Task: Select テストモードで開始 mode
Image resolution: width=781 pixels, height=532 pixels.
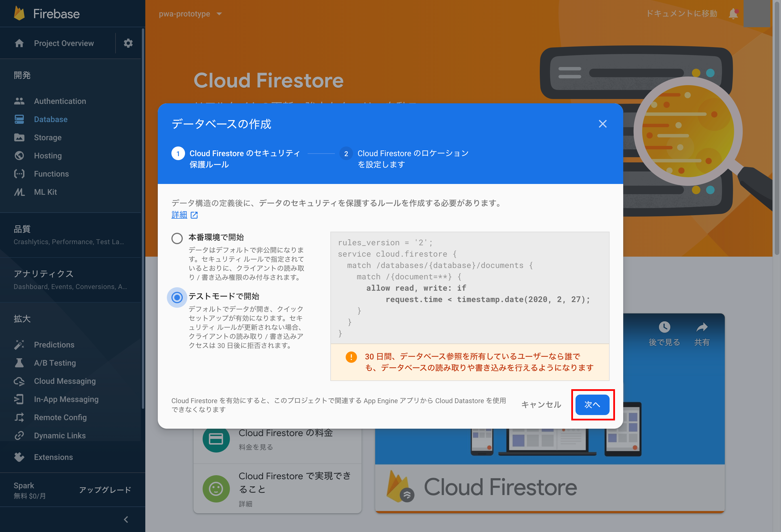Action: (x=177, y=297)
